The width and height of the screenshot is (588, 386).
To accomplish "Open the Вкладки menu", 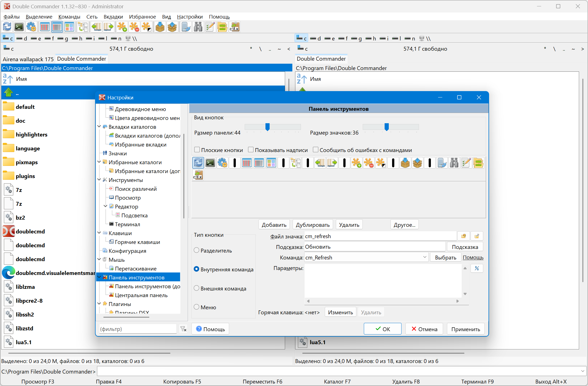I will [x=113, y=17].
